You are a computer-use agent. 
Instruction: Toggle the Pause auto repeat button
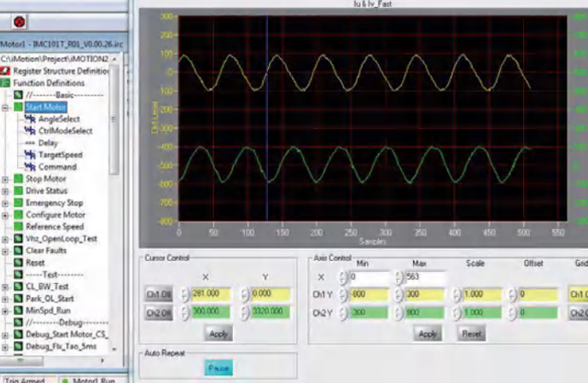click(218, 368)
